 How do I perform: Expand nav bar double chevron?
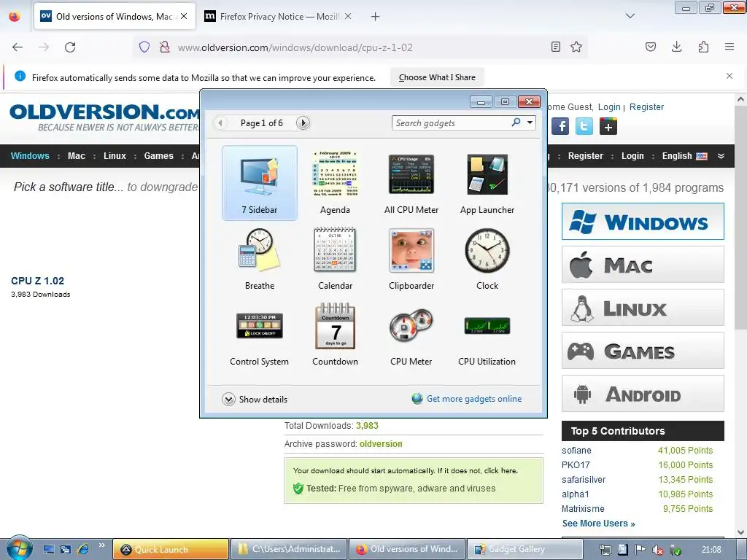click(x=721, y=156)
